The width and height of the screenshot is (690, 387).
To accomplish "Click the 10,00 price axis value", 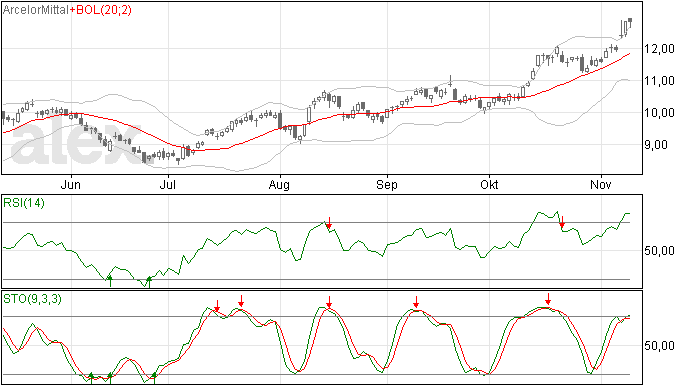I will [x=659, y=113].
